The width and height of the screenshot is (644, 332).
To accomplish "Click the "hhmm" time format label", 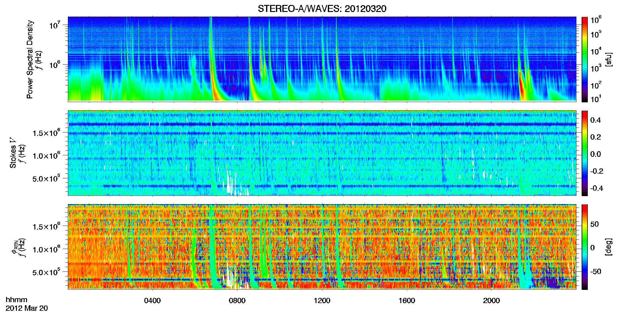I will pyautogui.click(x=17, y=300).
